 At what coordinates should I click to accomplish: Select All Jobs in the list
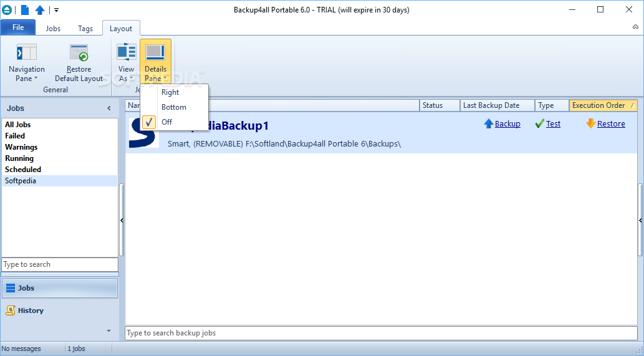tap(60, 125)
